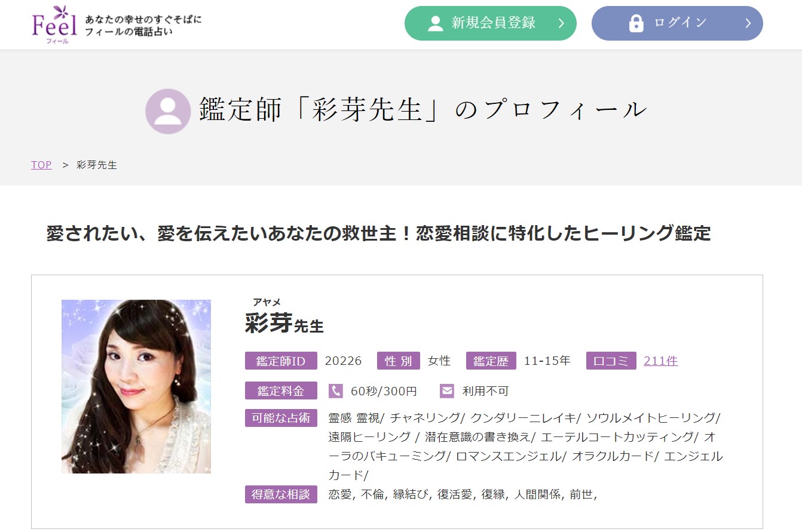This screenshot has height=532, width=802.
Task: Click the mail envelope icon next to 利用不可
Action: (x=447, y=391)
